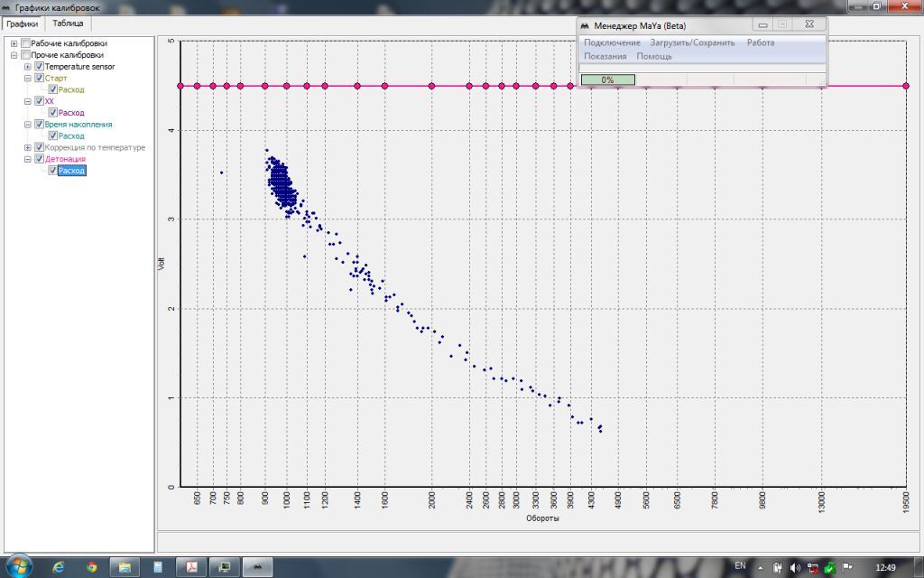Image resolution: width=924 pixels, height=578 pixels.
Task: Click Рабочие калибровки tree label
Action: [69, 43]
